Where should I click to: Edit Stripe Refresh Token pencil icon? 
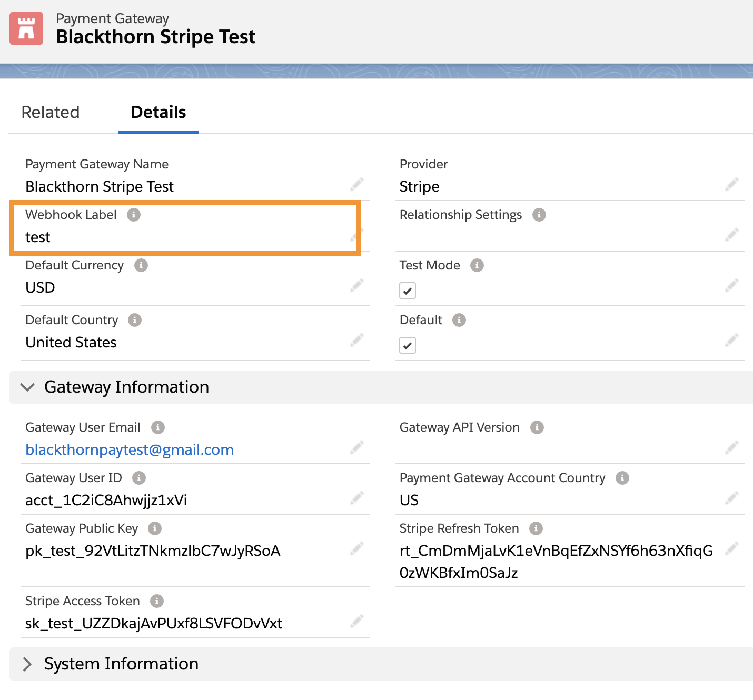point(732,548)
